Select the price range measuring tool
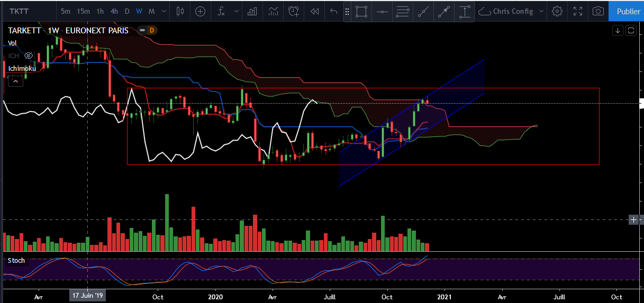This screenshot has width=644, height=303. pyautogui.click(x=465, y=11)
